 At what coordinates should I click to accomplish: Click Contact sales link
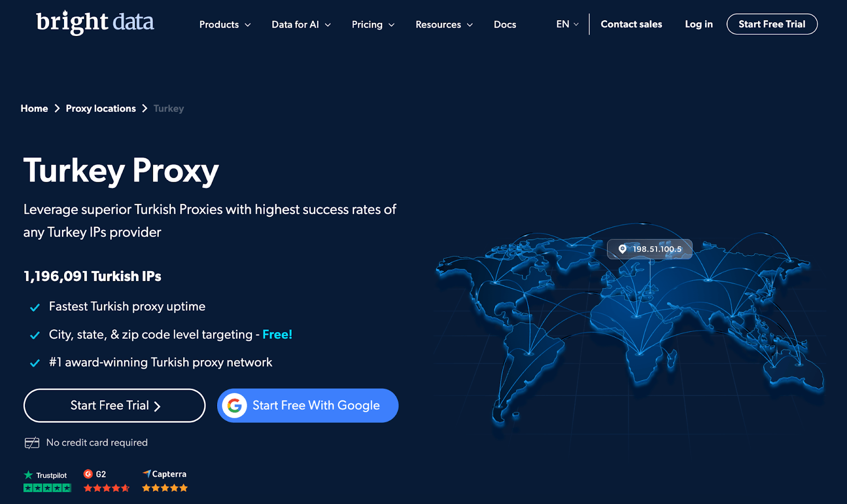pyautogui.click(x=632, y=24)
